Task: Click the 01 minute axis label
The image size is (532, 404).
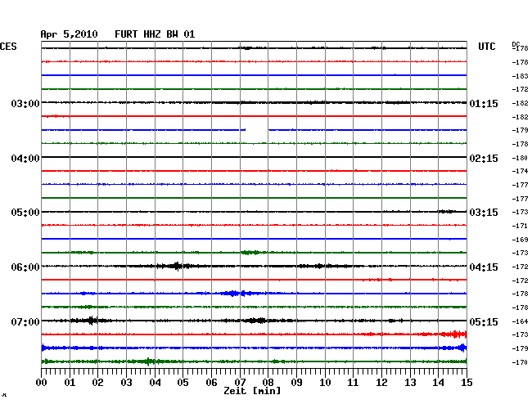Action: coord(70,383)
